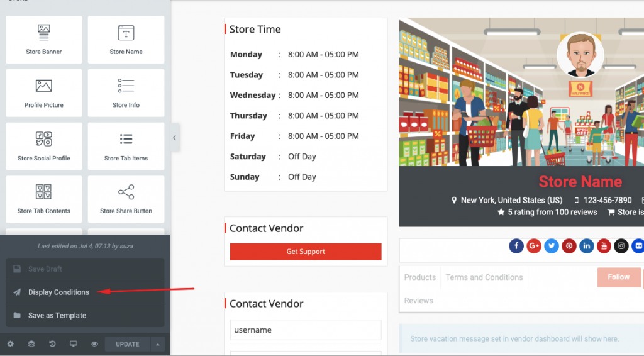Click the username input field
This screenshot has width=644, height=356.
tap(306, 330)
